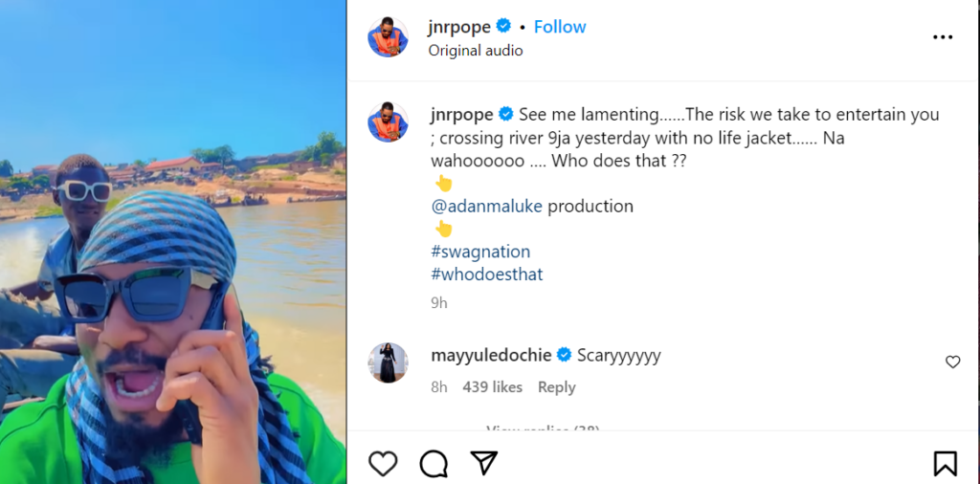Like mayyuledochie's comment heart

(952, 362)
